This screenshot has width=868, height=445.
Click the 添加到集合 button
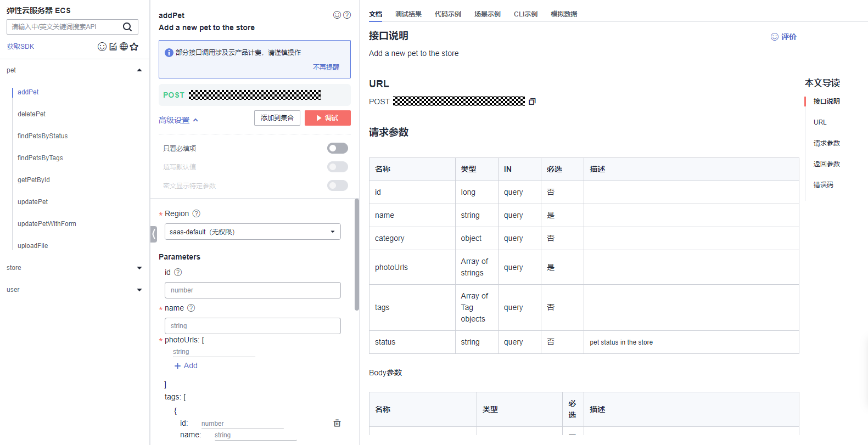coord(277,118)
